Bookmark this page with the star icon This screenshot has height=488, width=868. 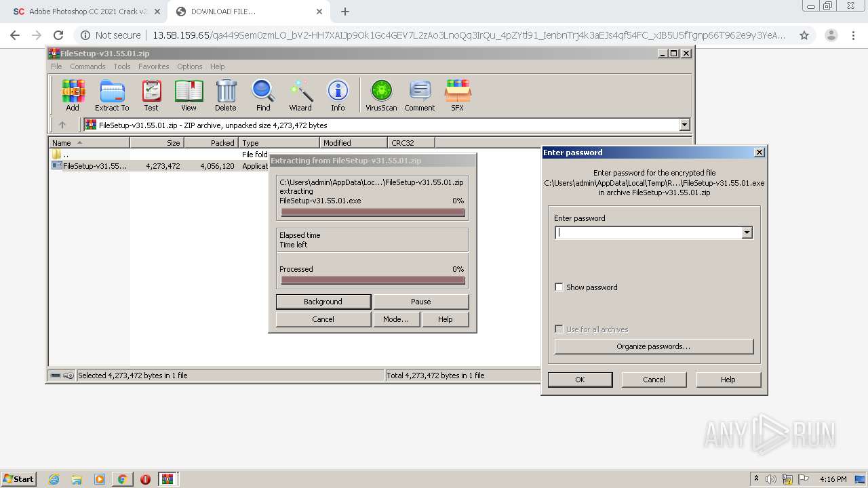(804, 35)
